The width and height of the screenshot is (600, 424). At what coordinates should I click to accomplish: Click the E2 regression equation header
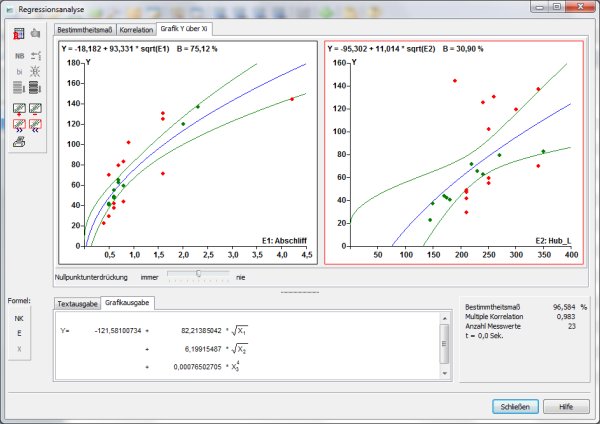405,49
